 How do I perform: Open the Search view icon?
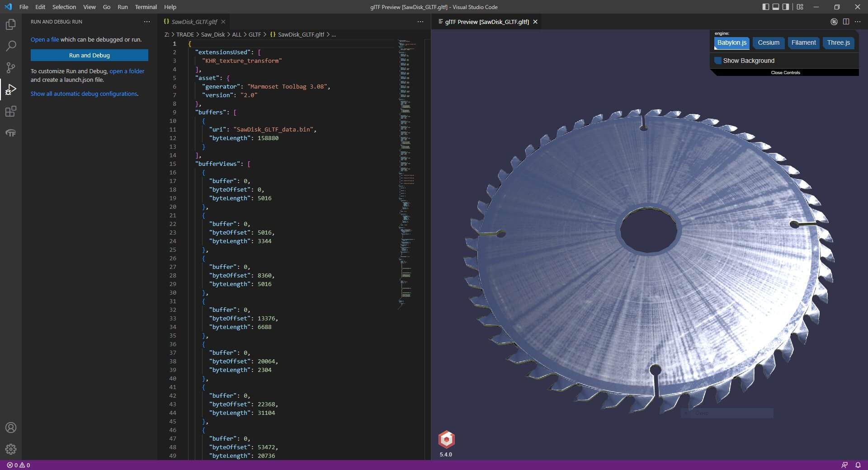point(11,46)
